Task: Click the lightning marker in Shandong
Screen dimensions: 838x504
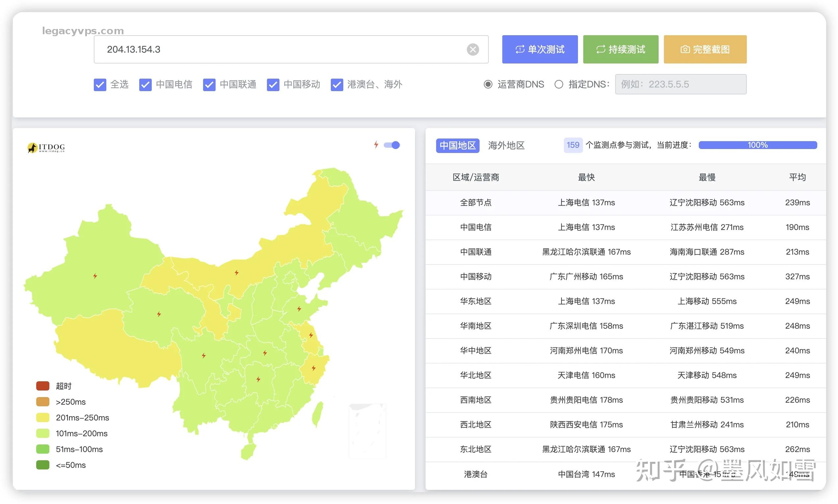Action: pos(299,309)
